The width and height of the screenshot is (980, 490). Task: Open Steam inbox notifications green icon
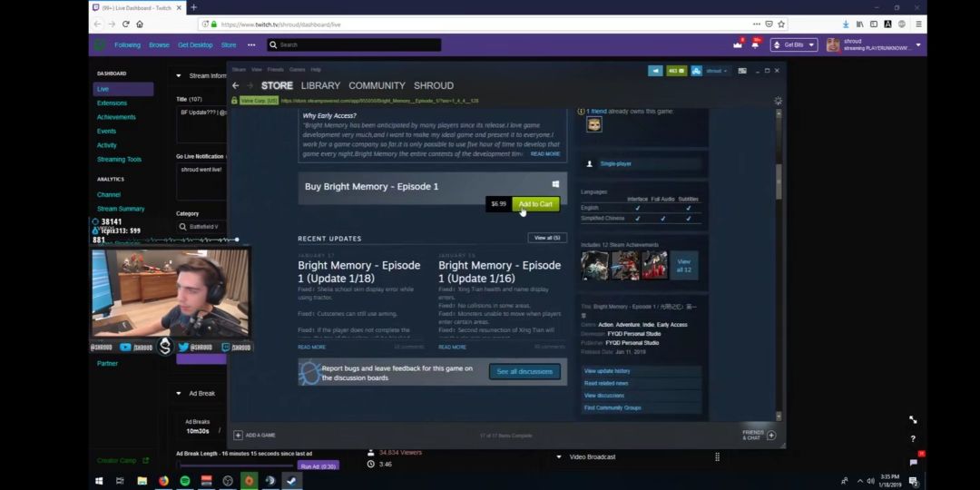point(676,71)
